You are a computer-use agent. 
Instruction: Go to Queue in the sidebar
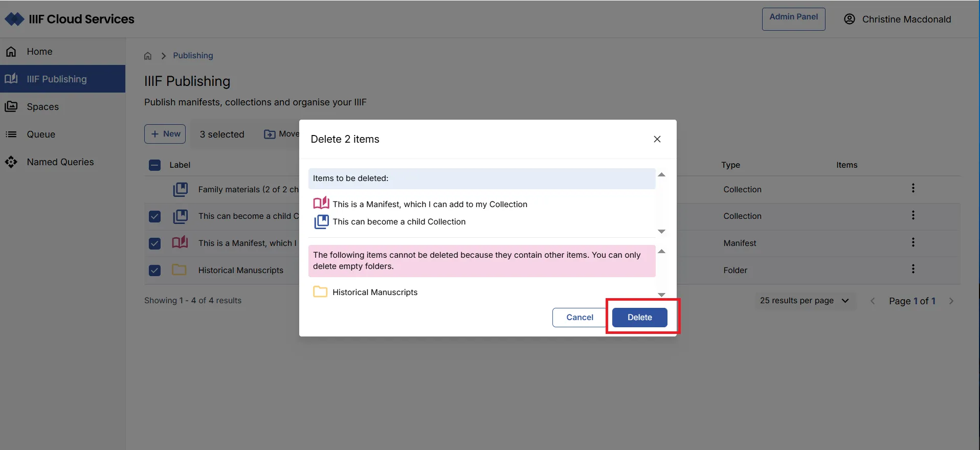62,134
